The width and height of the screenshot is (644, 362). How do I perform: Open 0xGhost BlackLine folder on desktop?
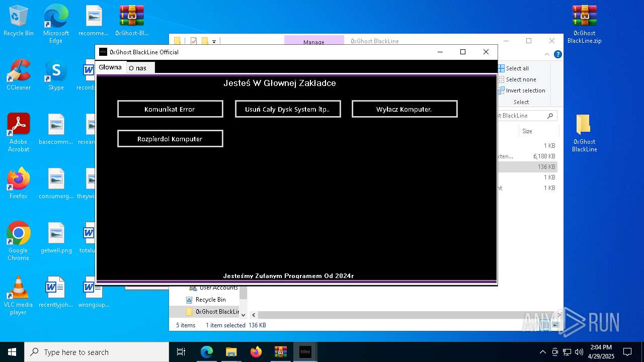[584, 133]
